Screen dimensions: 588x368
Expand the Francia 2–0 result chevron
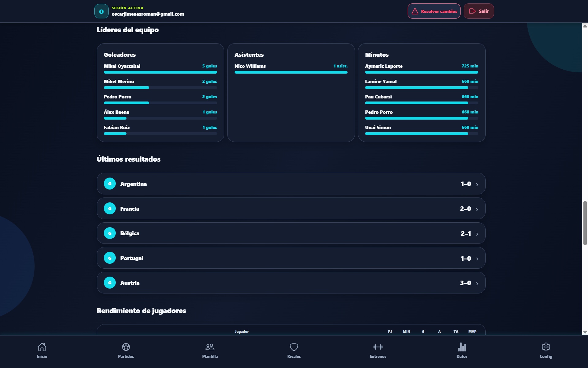[477, 209]
